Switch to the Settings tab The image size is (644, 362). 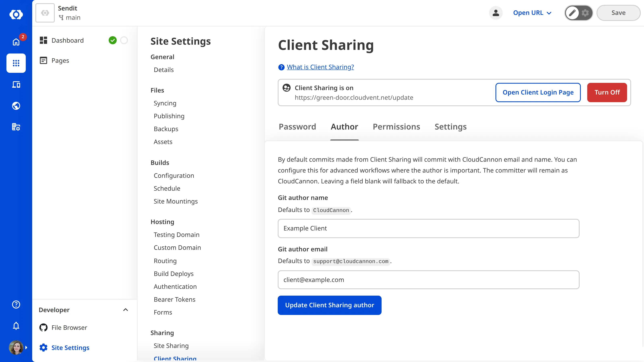[451, 127]
